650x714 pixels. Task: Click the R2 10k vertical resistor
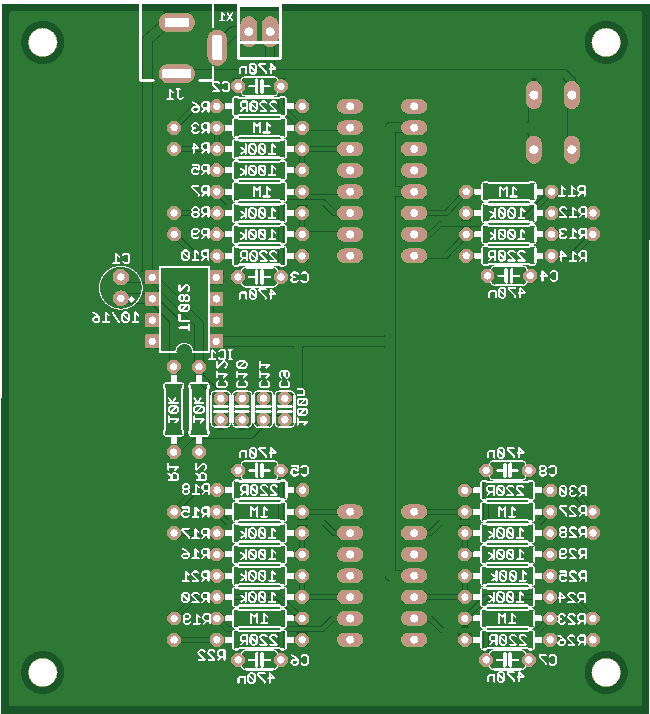click(199, 409)
